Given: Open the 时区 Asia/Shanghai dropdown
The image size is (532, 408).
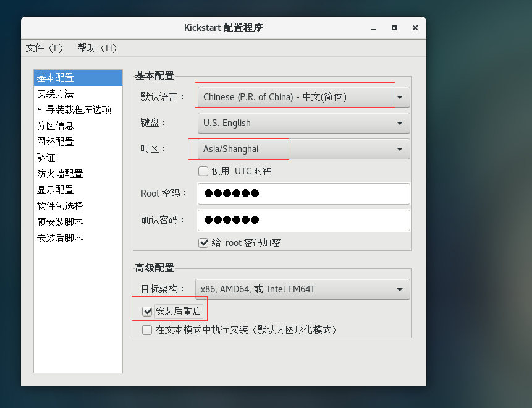Looking at the screenshot, I should [x=303, y=149].
